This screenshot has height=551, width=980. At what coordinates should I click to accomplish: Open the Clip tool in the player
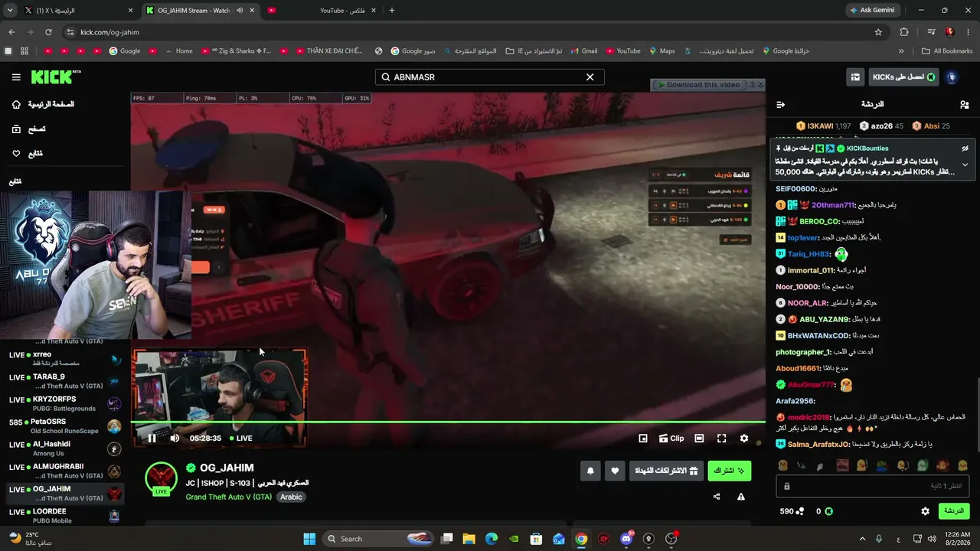click(671, 439)
